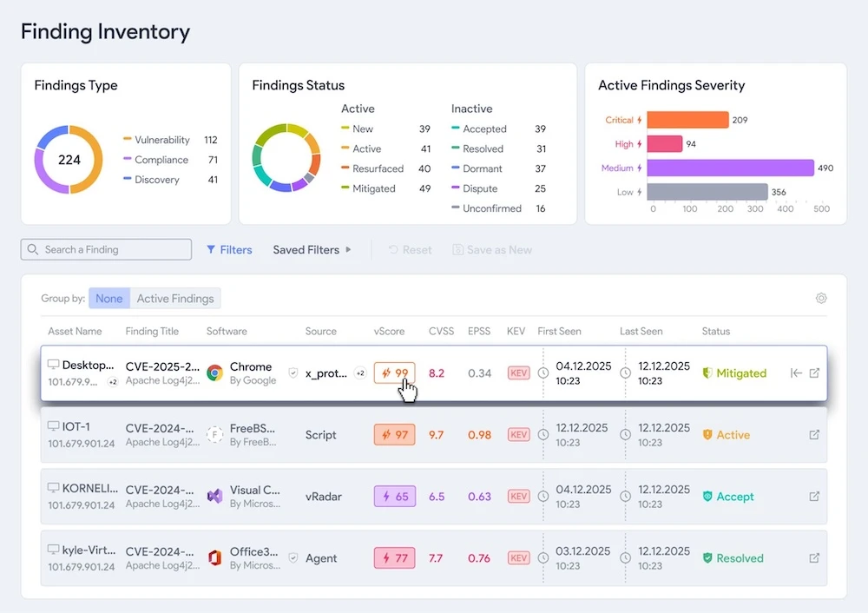Expand the +2 sources badge next to x_prot
This screenshot has width=868, height=613.
[x=360, y=373]
